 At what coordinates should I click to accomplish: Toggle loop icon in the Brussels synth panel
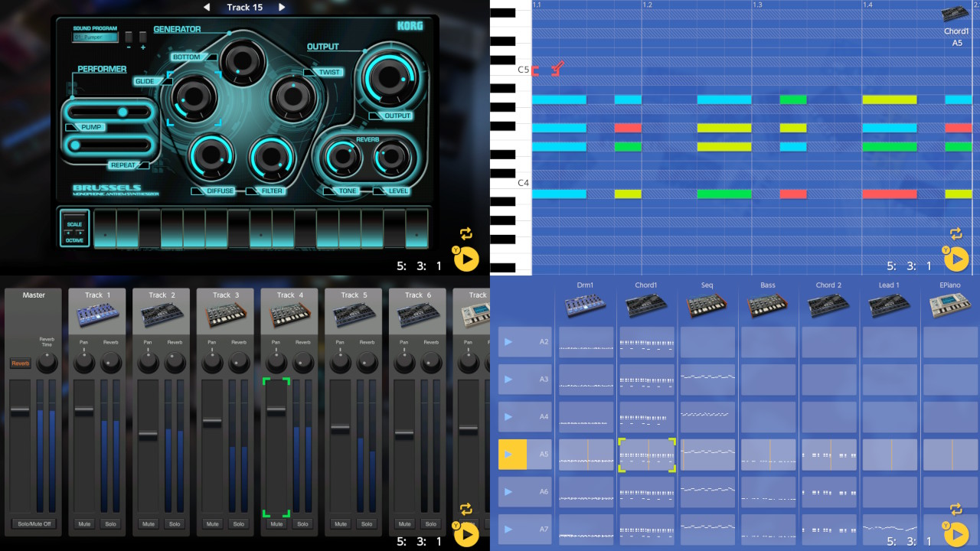[465, 233]
